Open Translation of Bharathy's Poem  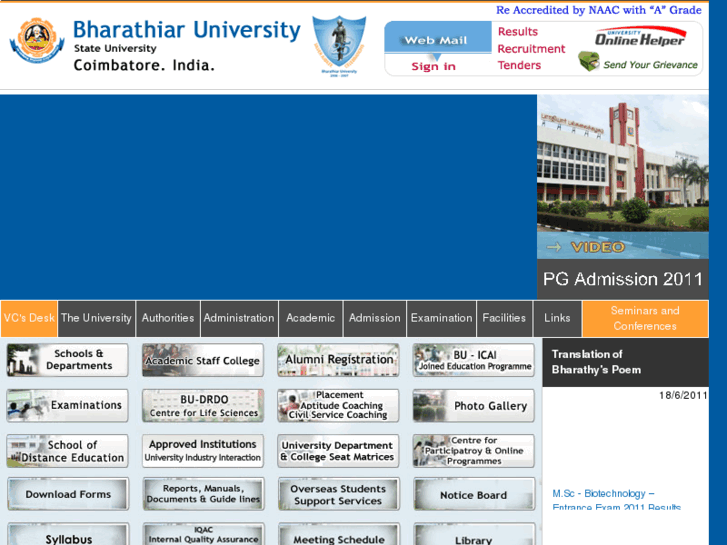596,362
